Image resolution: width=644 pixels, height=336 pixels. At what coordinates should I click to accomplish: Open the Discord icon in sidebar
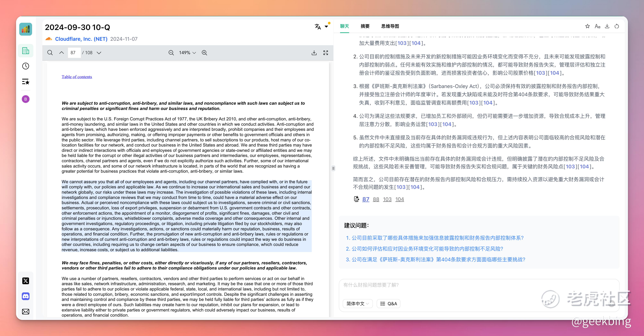tap(25, 296)
